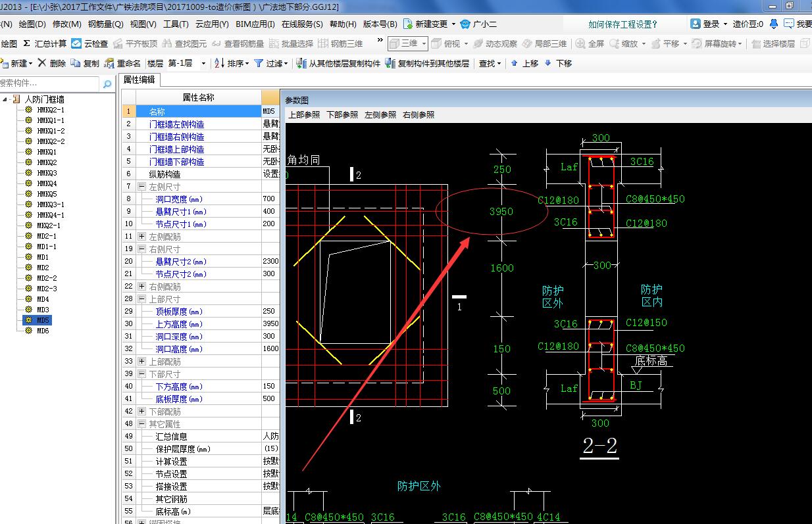Click 查找图元 binoculars icon
The height and width of the screenshot is (524, 812).
167,43
